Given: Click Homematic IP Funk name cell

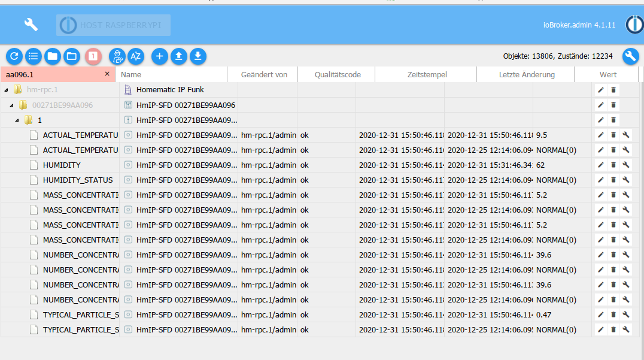Looking at the screenshot, I should (170, 90).
